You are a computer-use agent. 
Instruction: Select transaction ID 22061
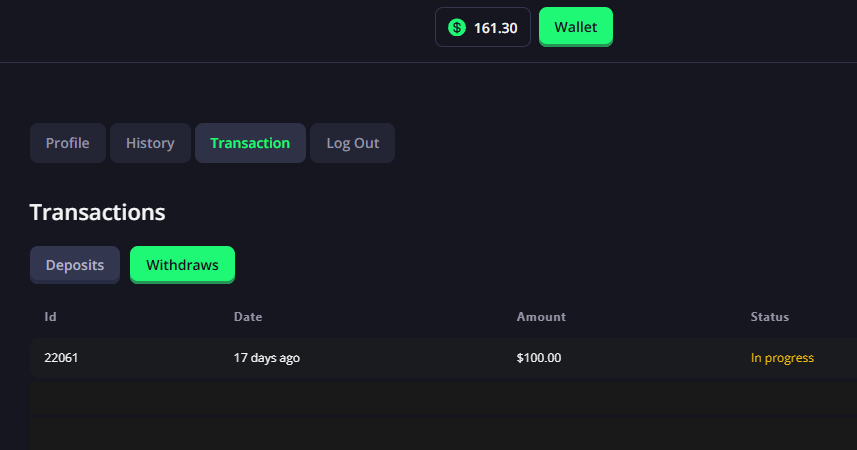(61, 358)
